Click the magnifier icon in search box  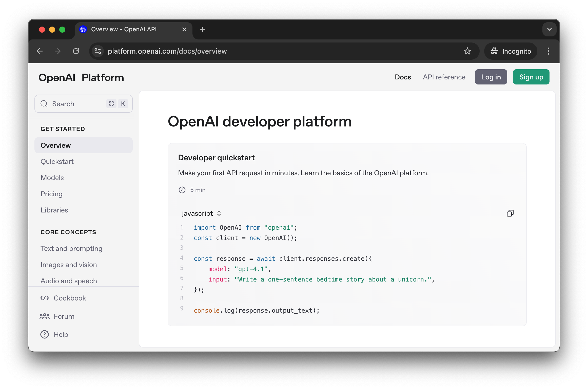click(44, 104)
